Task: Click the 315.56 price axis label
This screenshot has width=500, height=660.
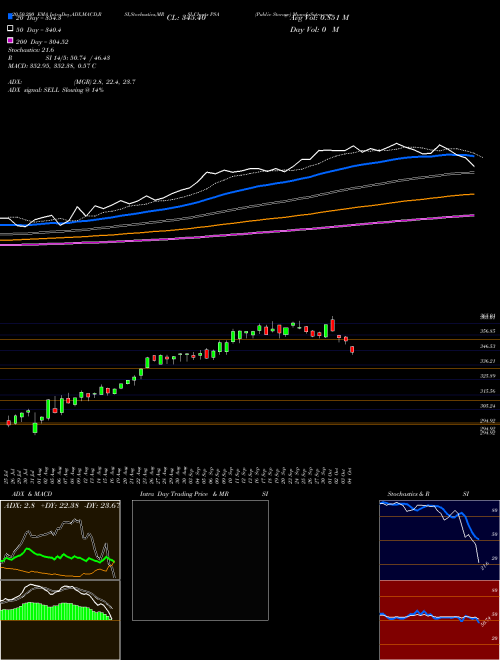Action: pyautogui.click(x=488, y=391)
